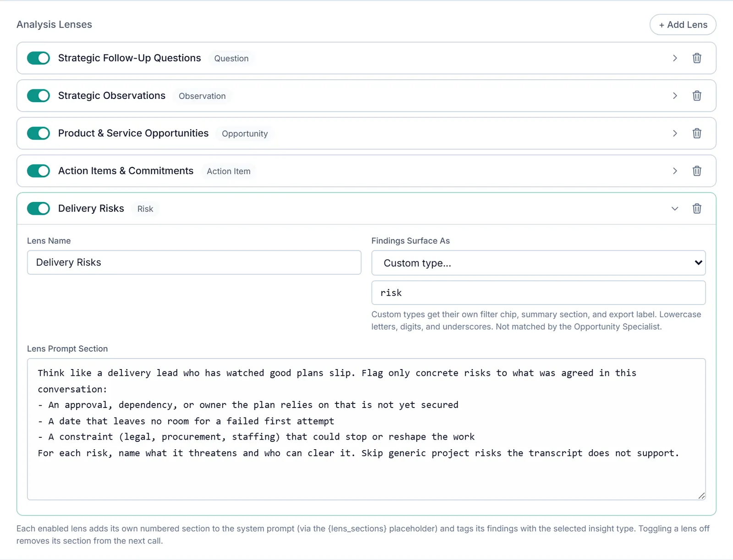Image resolution: width=733 pixels, height=560 pixels.
Task: Click the 'Analysis Lenses' heading
Action: pyautogui.click(x=54, y=24)
